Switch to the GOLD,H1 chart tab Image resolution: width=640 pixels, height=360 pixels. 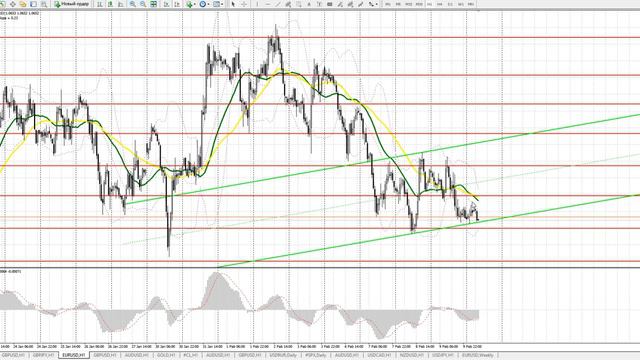coord(166,356)
